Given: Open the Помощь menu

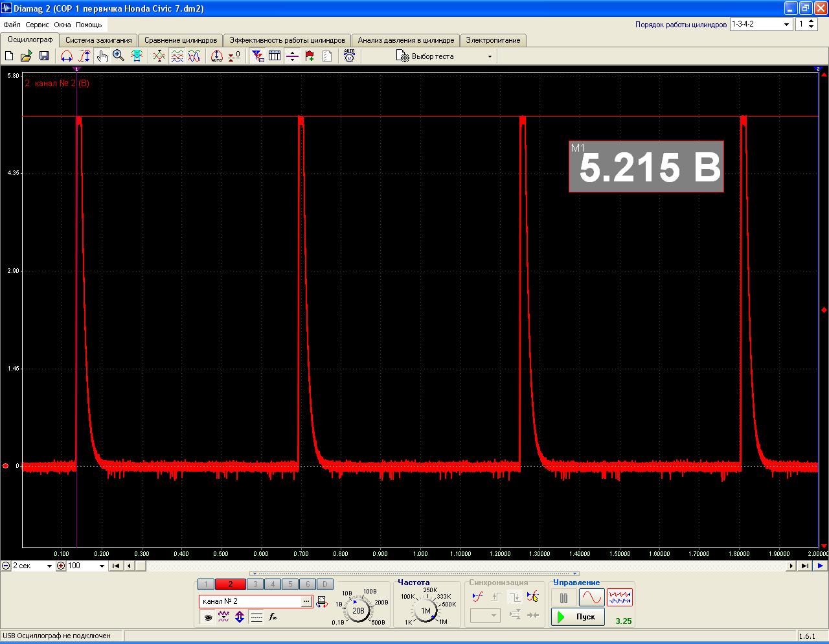Looking at the screenshot, I should tap(89, 25).
